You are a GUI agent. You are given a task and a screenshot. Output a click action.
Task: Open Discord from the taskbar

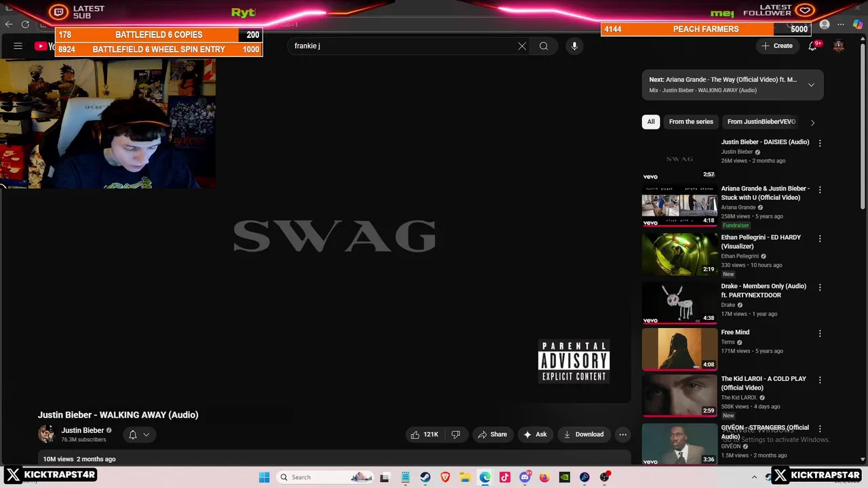pos(525,477)
